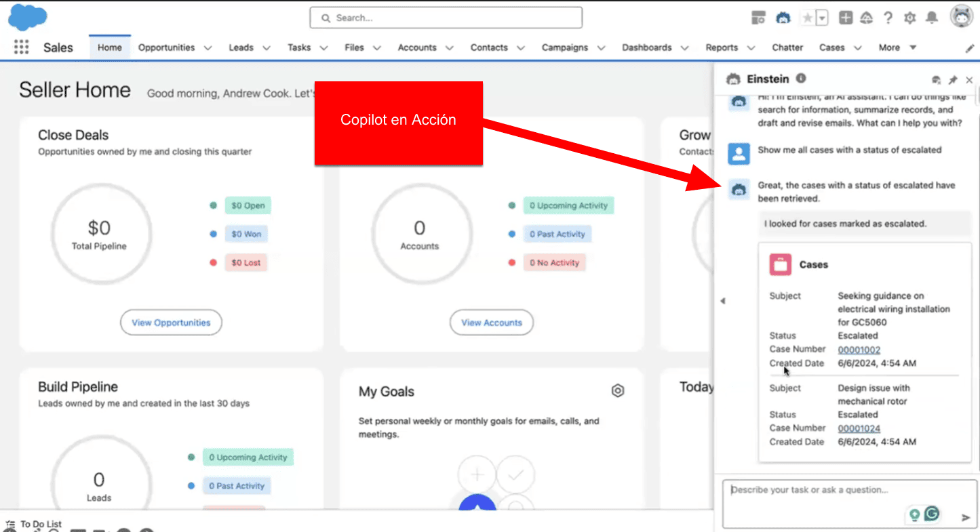Open the Setup gear icon
Image resolution: width=980 pixels, height=532 pixels.
pyautogui.click(x=910, y=18)
